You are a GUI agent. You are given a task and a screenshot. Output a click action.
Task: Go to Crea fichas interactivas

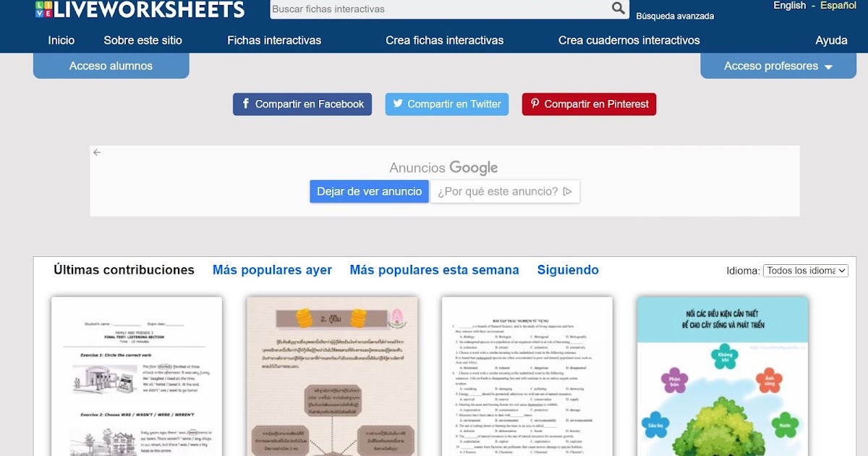point(444,41)
